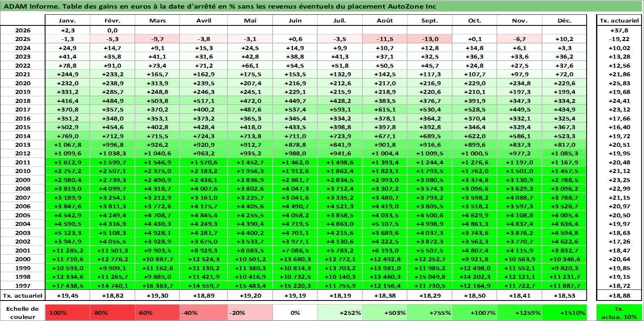The image size is (644, 321).
Task: Click the 'Echelle de couleur' label
Action: 23,312
